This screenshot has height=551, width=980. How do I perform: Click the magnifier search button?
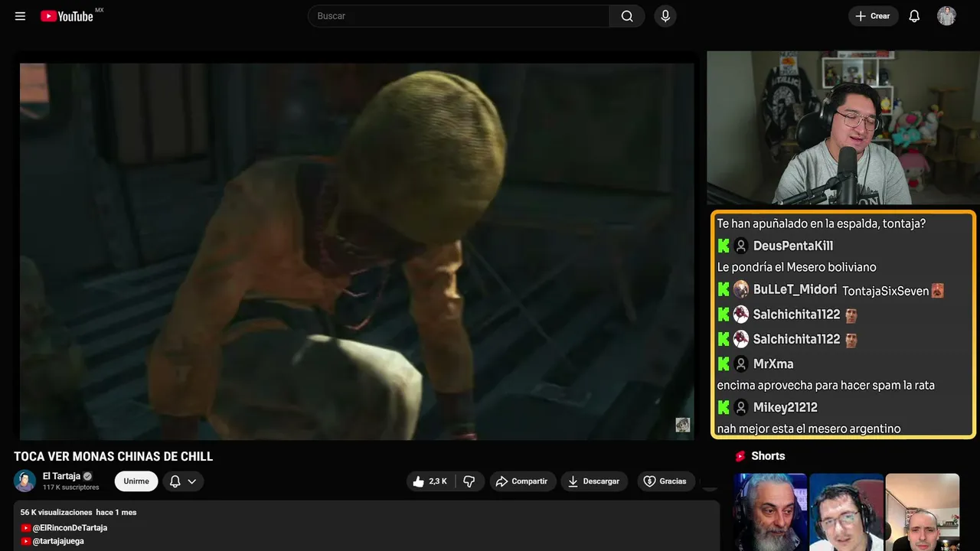(x=627, y=16)
